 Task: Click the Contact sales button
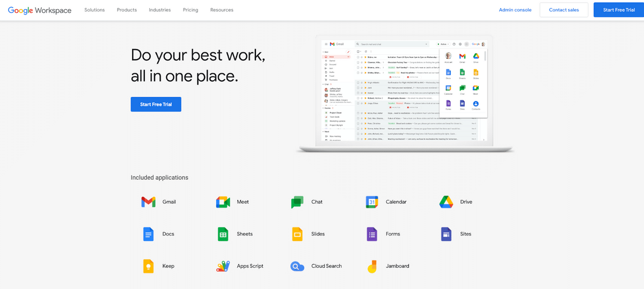point(564,10)
